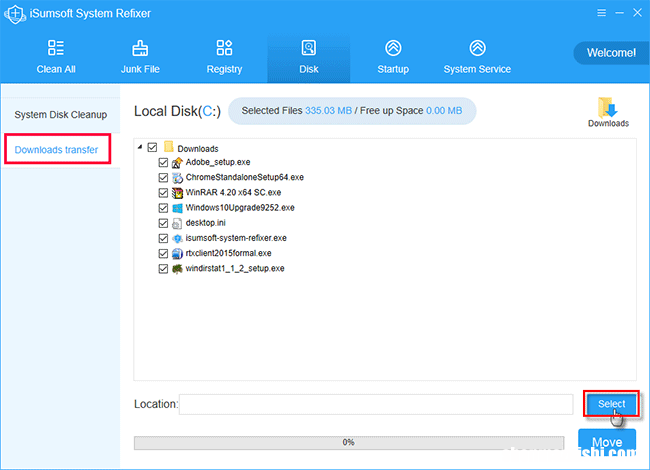Select the WinRAR 4.20 x64 SC.exe name
The image size is (650, 470).
pos(233,193)
